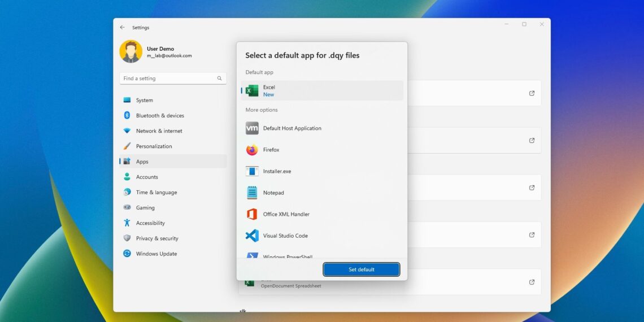
Task: Click the Firefox app name
Action: tap(271, 150)
